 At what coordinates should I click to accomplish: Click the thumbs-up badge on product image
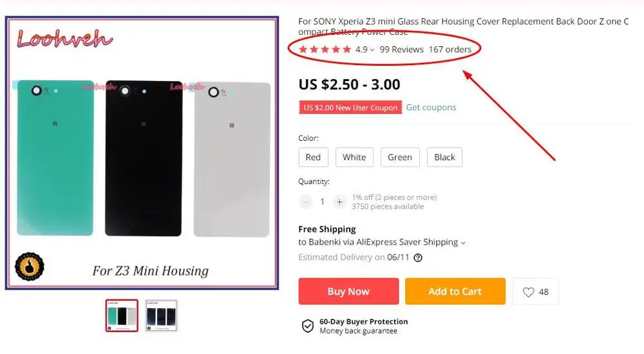tap(30, 266)
